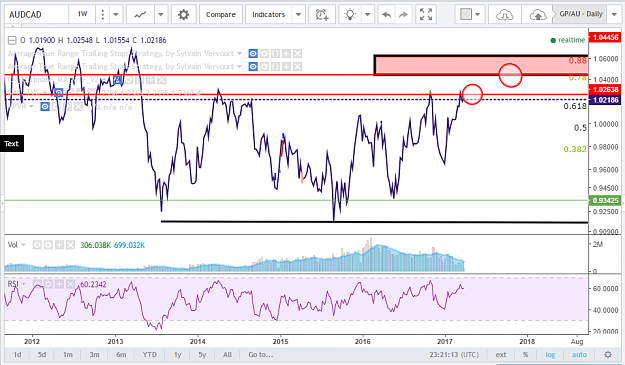This screenshot has width=625, height=365.
Task: Toggle visibility of RSI indicator
Action: [37, 284]
